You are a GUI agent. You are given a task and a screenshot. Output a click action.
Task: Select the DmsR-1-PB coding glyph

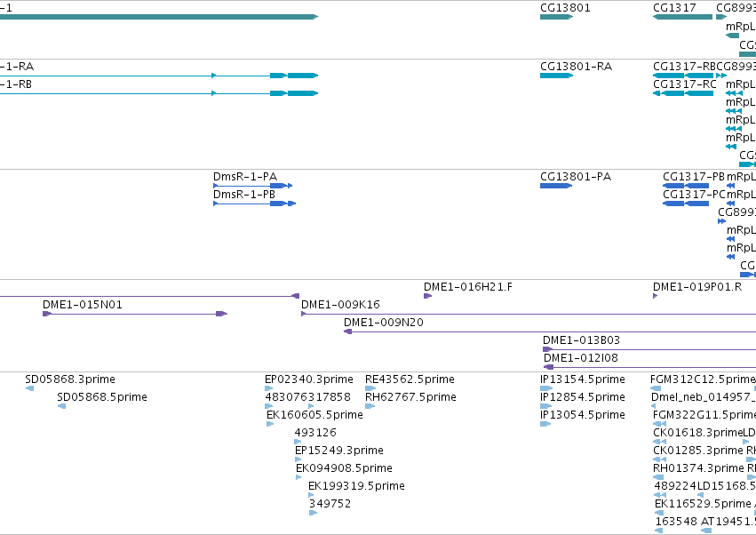[x=255, y=204]
